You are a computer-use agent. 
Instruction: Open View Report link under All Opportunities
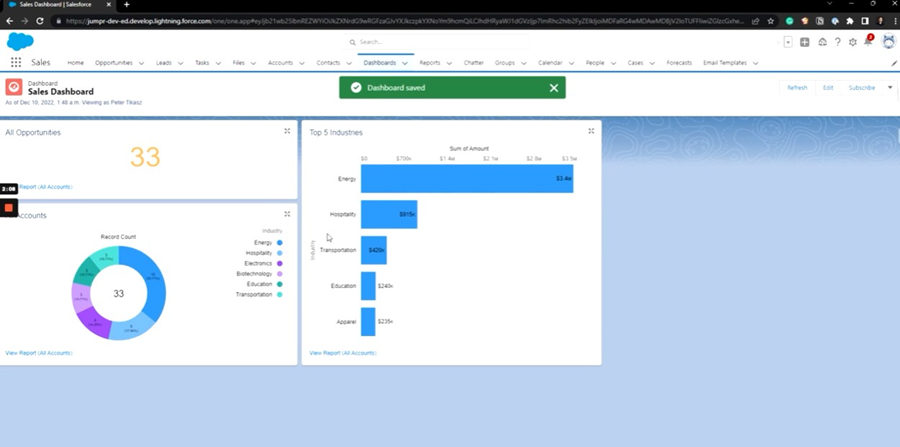pyautogui.click(x=45, y=187)
